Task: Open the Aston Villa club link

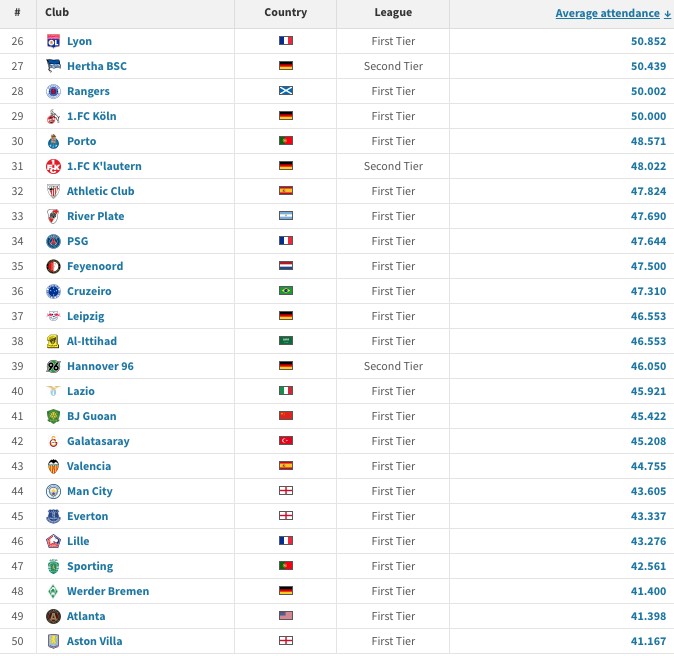Action: point(94,641)
